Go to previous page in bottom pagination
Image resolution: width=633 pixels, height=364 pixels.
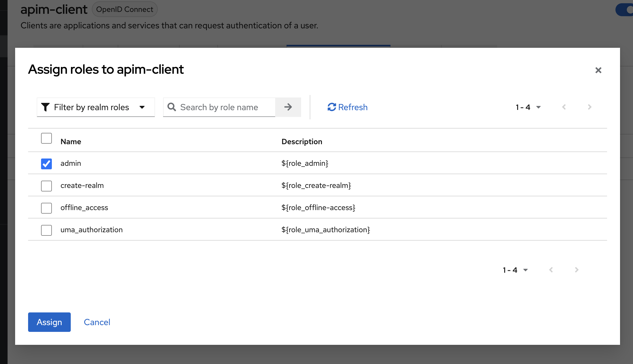551,270
